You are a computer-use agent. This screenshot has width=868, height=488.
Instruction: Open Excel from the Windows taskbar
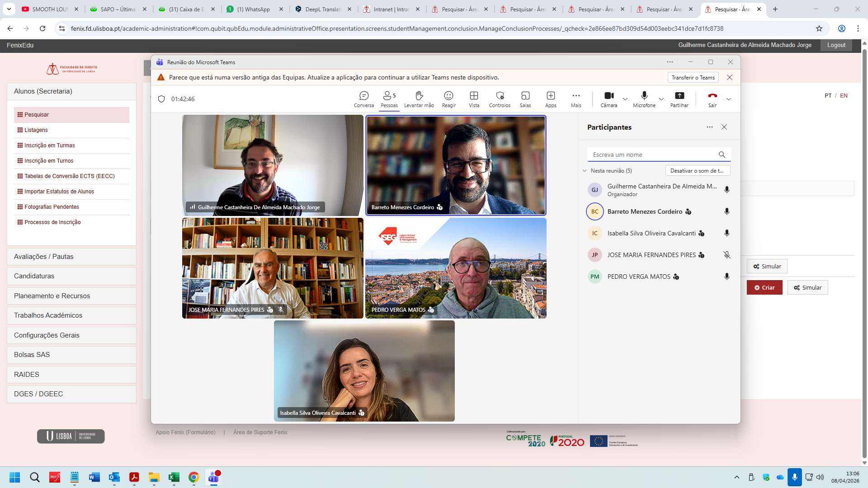click(x=174, y=477)
